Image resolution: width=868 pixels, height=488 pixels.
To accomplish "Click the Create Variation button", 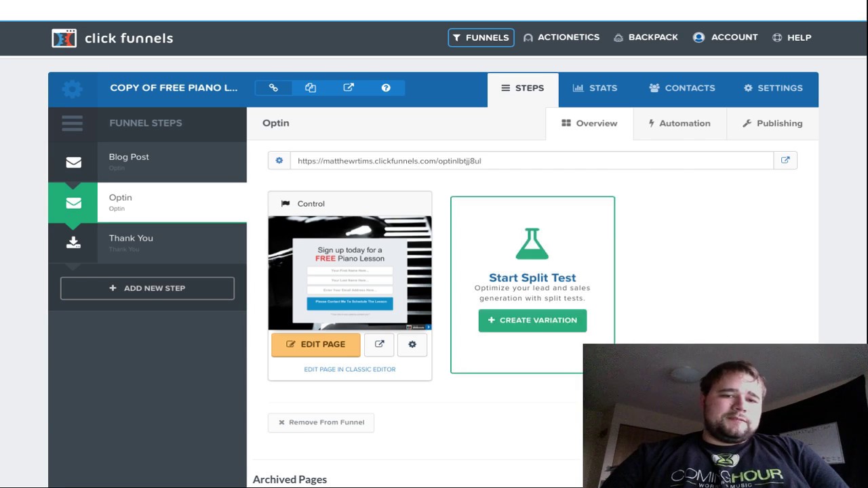I will point(532,321).
